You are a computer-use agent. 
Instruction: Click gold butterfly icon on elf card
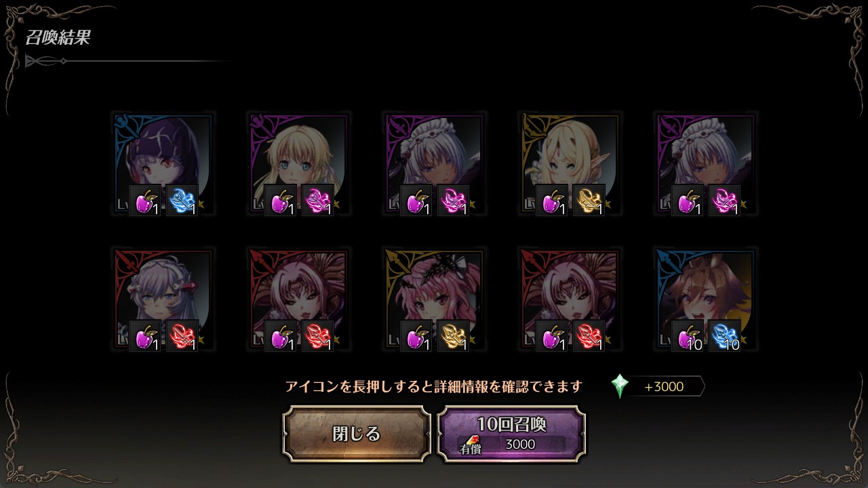point(589,200)
